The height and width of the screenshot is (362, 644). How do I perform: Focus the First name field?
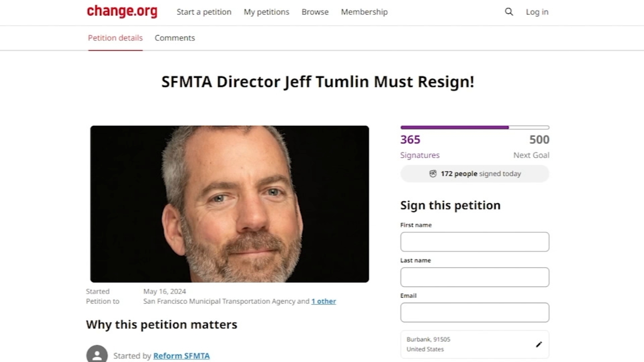[475, 242]
